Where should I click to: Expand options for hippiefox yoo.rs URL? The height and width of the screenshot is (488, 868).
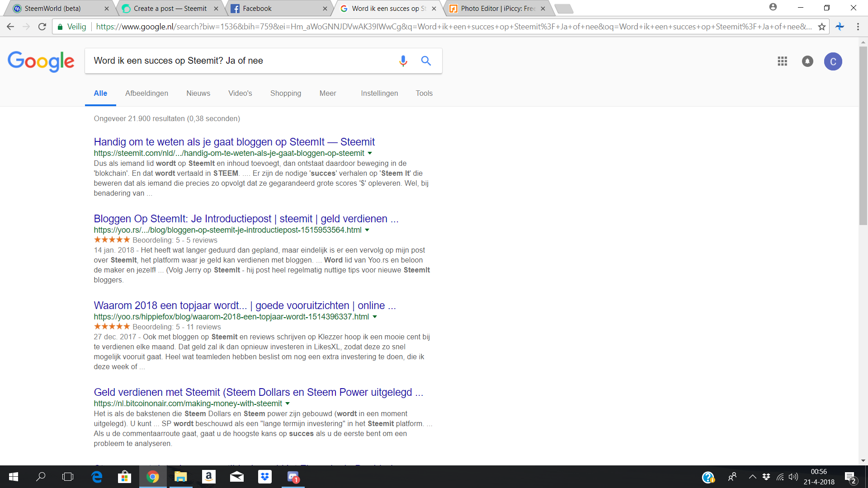click(374, 317)
